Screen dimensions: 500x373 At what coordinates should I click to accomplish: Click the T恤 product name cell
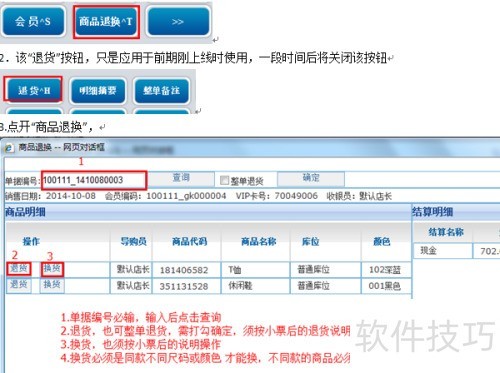click(x=255, y=270)
